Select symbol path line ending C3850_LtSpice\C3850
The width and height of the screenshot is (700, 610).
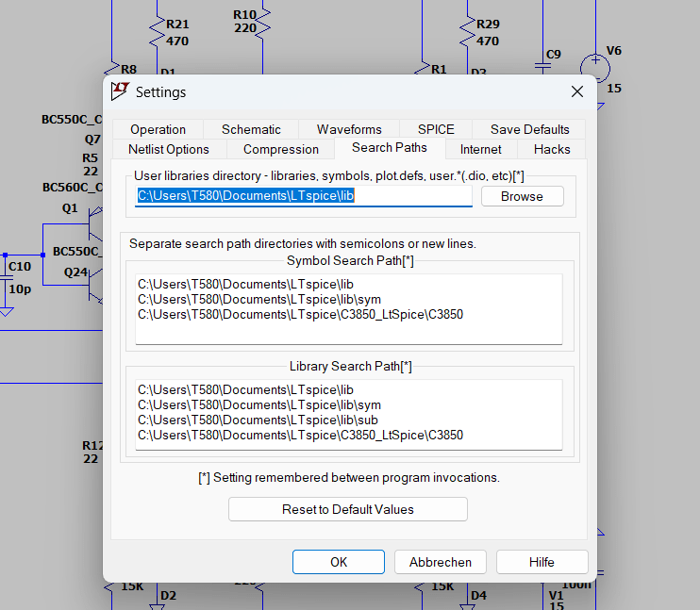[x=300, y=315]
